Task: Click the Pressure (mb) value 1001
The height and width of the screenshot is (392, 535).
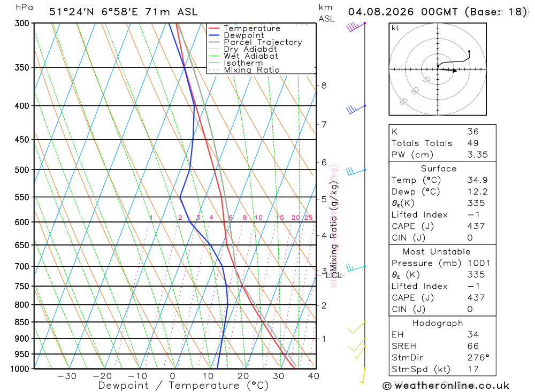Action: tap(479, 263)
